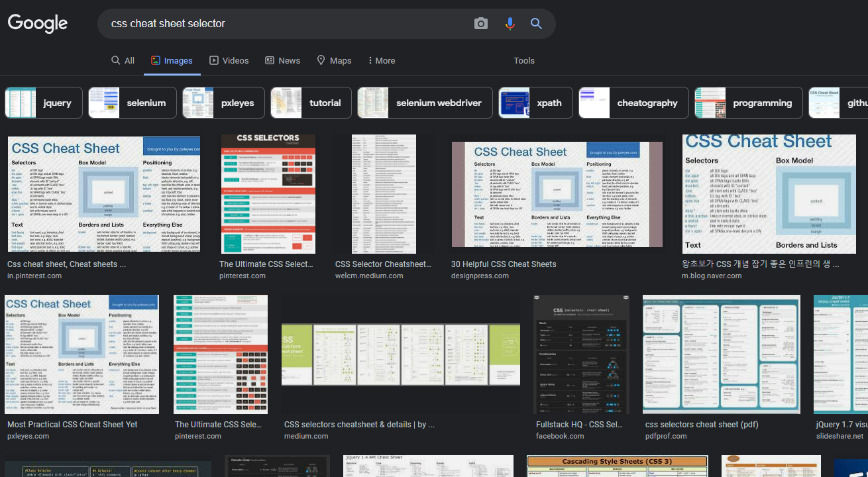
Task: Click the search query input field
Action: point(285,24)
